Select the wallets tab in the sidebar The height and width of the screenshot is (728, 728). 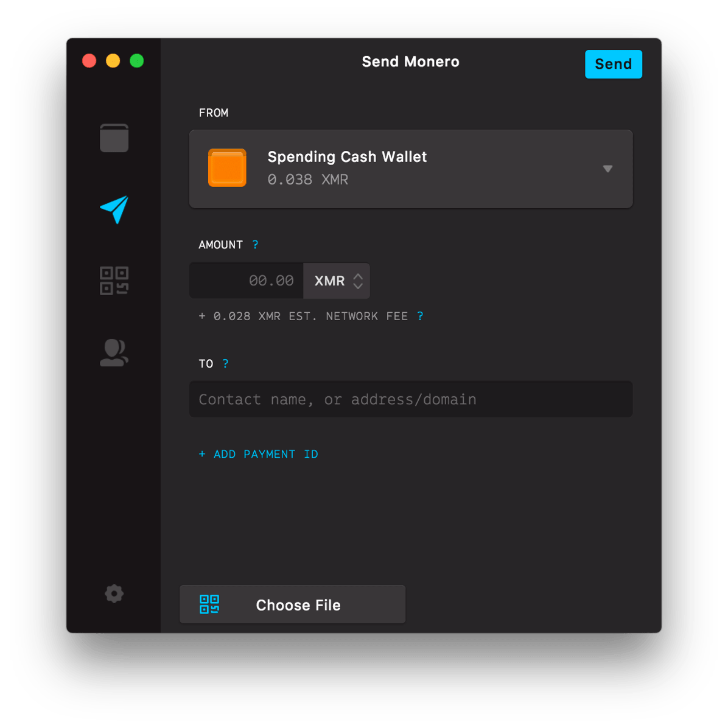tap(114, 138)
